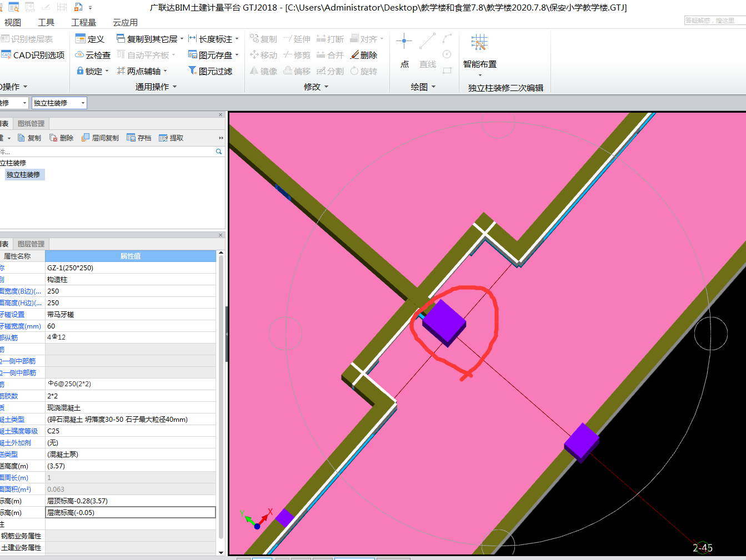Click the 带马牙槎 value cell
The image size is (746, 560).
tap(131, 314)
